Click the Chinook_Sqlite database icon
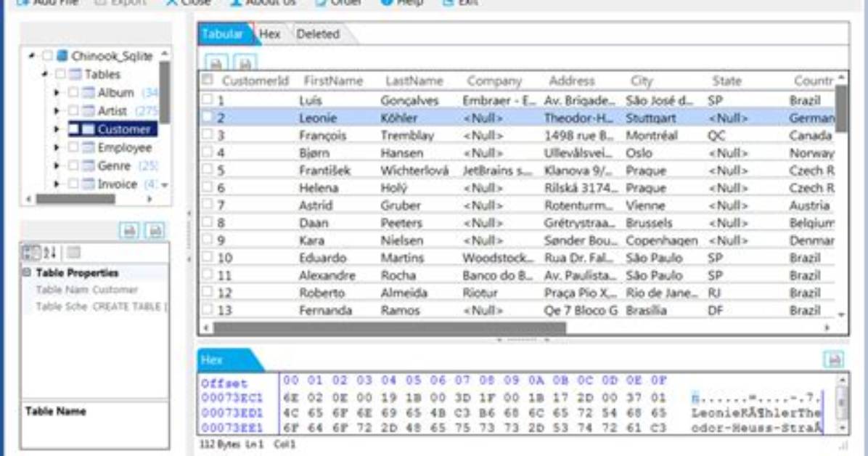Screen dimensions: 868x456 click(x=62, y=56)
